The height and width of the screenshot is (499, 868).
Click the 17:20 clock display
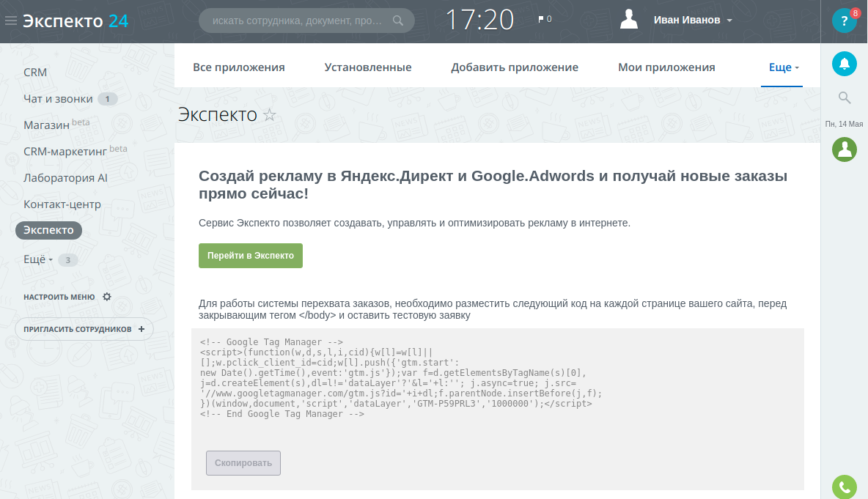click(x=480, y=20)
